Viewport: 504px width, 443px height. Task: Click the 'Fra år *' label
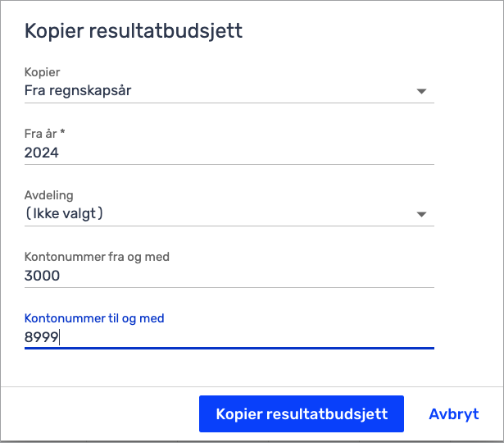(x=45, y=134)
